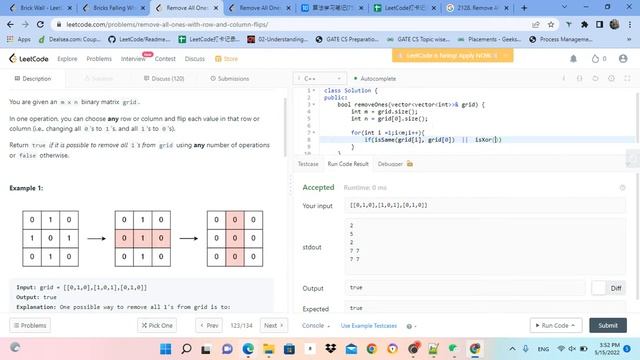Click the Your input field value

[x=485, y=205]
